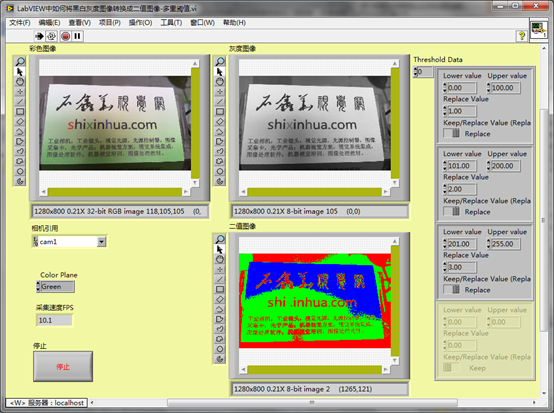Click the Run Continuously toolbar icon
This screenshot has width=554, height=413.
click(52, 36)
